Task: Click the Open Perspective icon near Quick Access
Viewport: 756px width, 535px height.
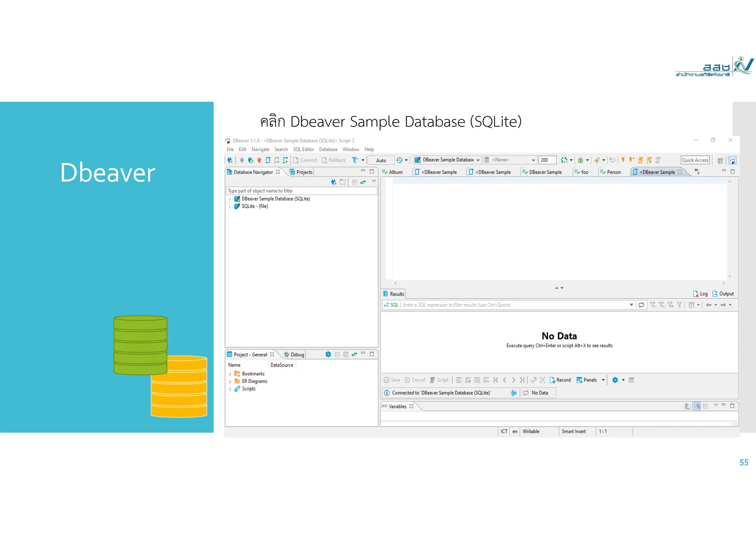Action: 720,160
